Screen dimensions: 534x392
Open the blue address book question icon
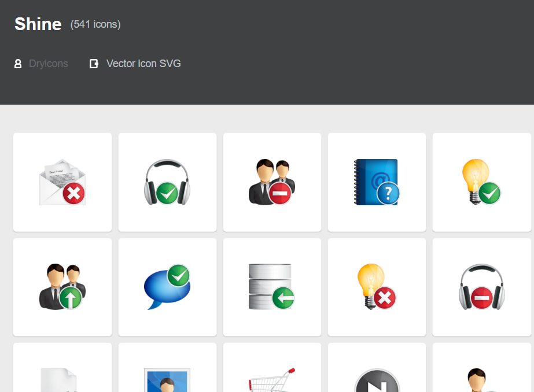coord(377,182)
